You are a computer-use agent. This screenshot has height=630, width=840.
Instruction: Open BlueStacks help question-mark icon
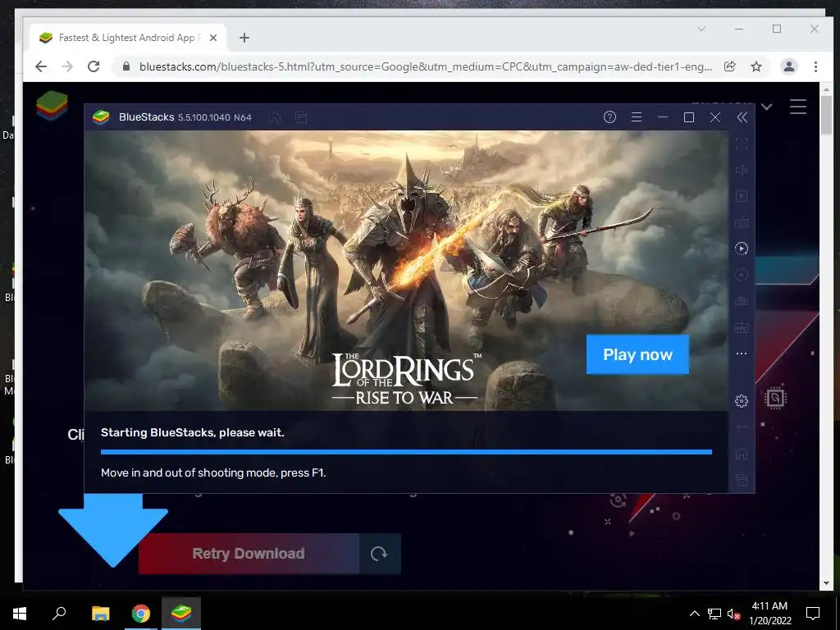609,117
